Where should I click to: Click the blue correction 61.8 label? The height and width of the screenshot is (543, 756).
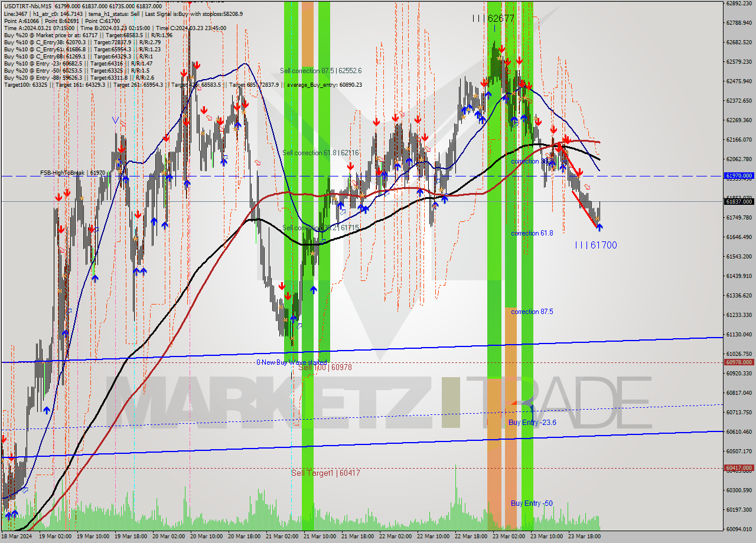532,233
